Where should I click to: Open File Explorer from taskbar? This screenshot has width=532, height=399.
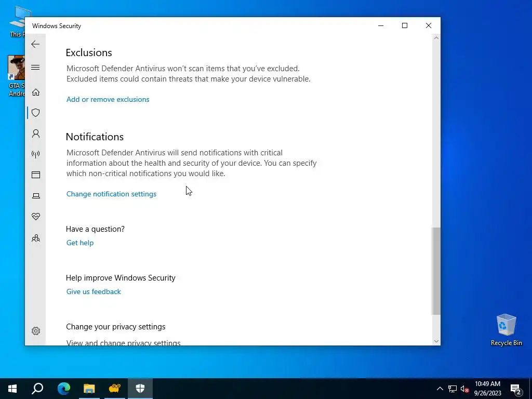89,389
